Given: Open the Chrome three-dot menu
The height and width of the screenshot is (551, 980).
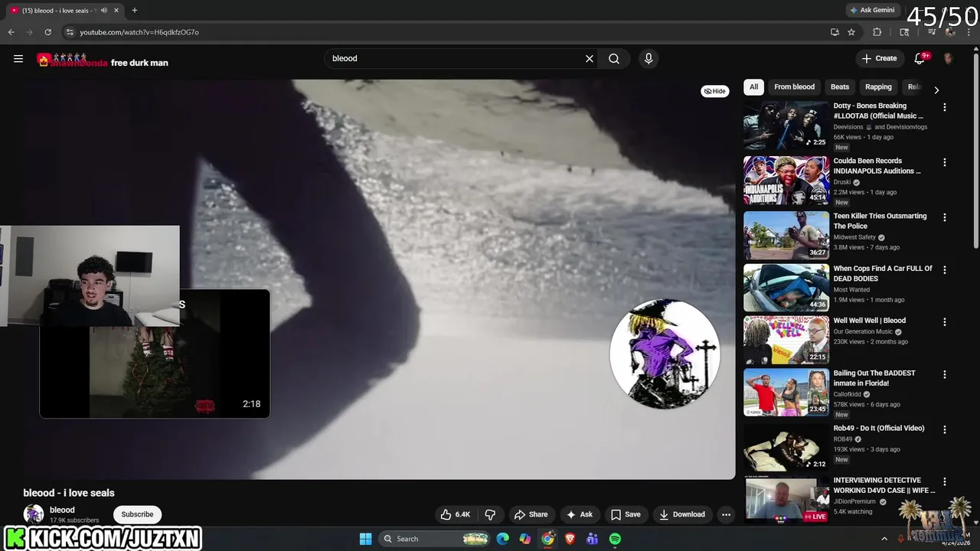Looking at the screenshot, I should pyautogui.click(x=969, y=32).
